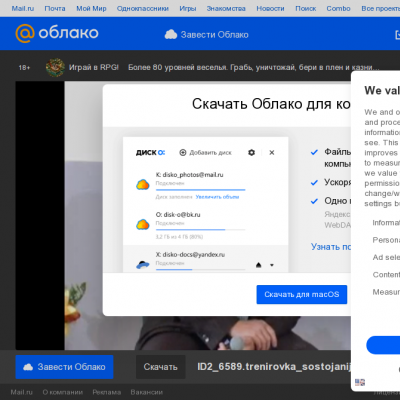Open Combo in top navigation
This screenshot has height=400, width=400.
(x=338, y=8)
